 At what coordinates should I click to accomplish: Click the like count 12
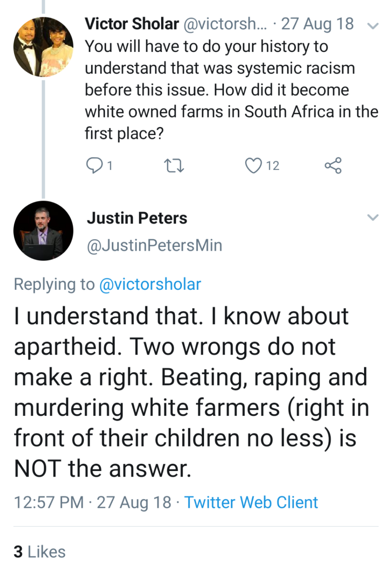click(x=273, y=166)
